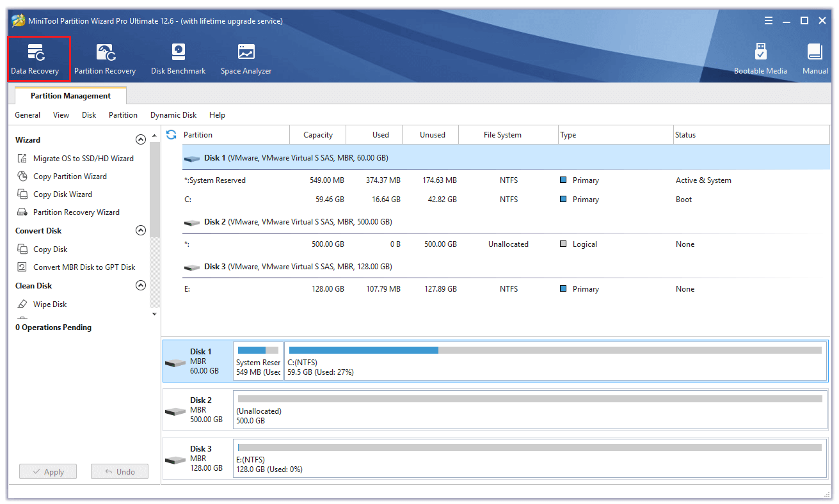Start the Space Analyzer
The width and height of the screenshot is (839, 504).
click(246, 59)
